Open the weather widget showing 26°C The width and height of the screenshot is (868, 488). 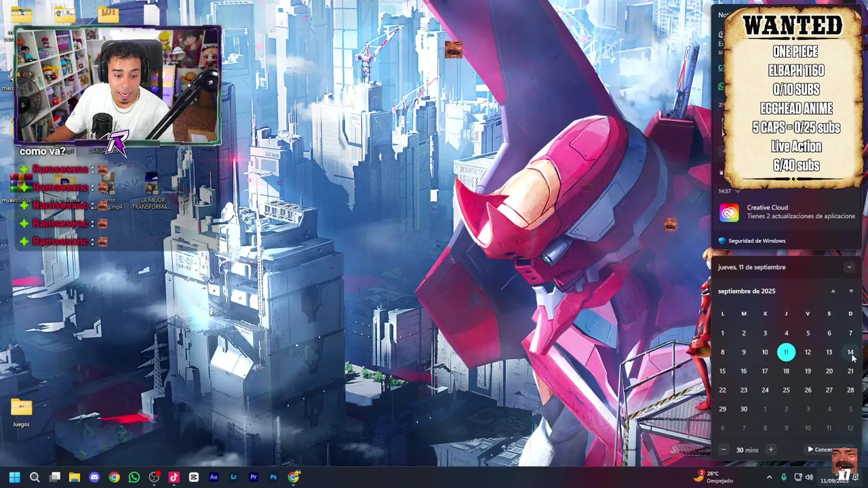715,477
